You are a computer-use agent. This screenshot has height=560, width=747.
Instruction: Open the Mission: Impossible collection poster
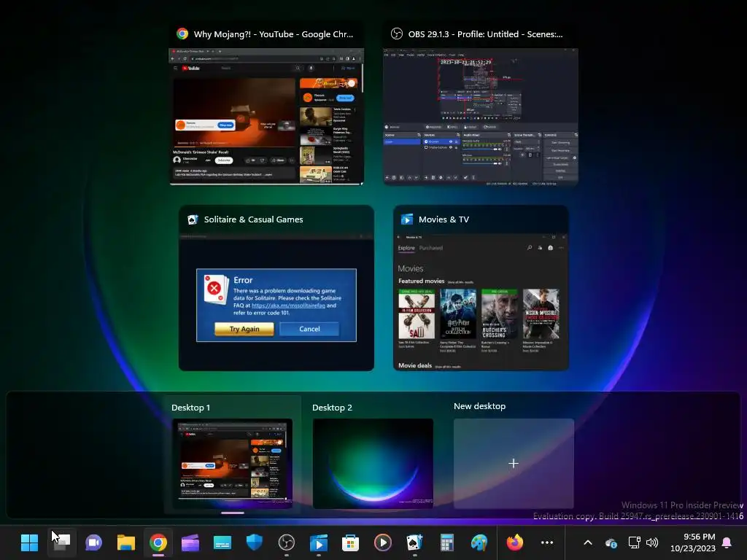541,314
